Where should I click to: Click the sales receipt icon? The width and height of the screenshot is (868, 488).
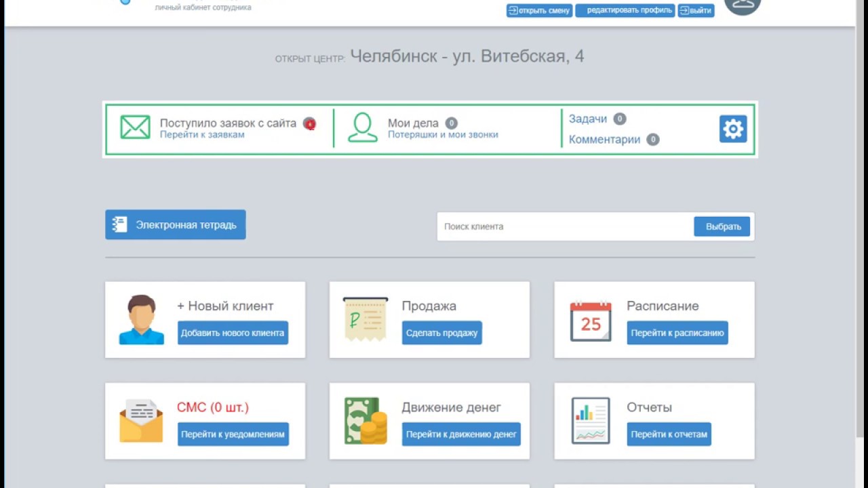click(x=366, y=319)
